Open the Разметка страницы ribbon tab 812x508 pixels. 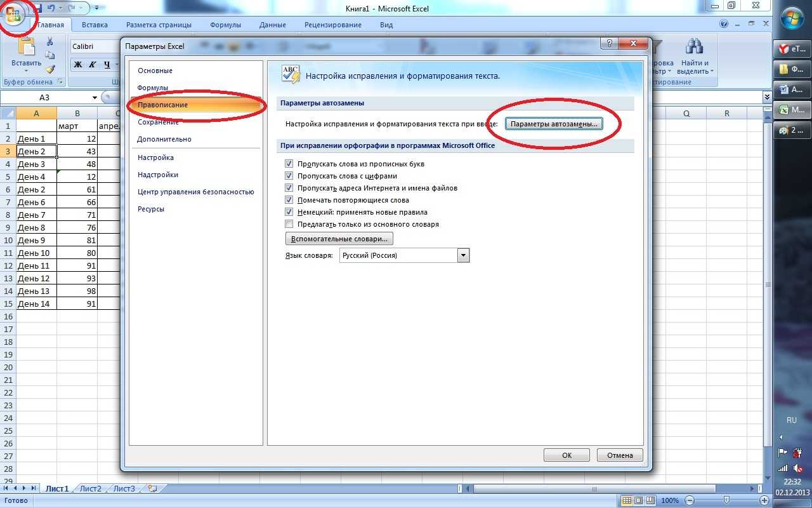159,25
